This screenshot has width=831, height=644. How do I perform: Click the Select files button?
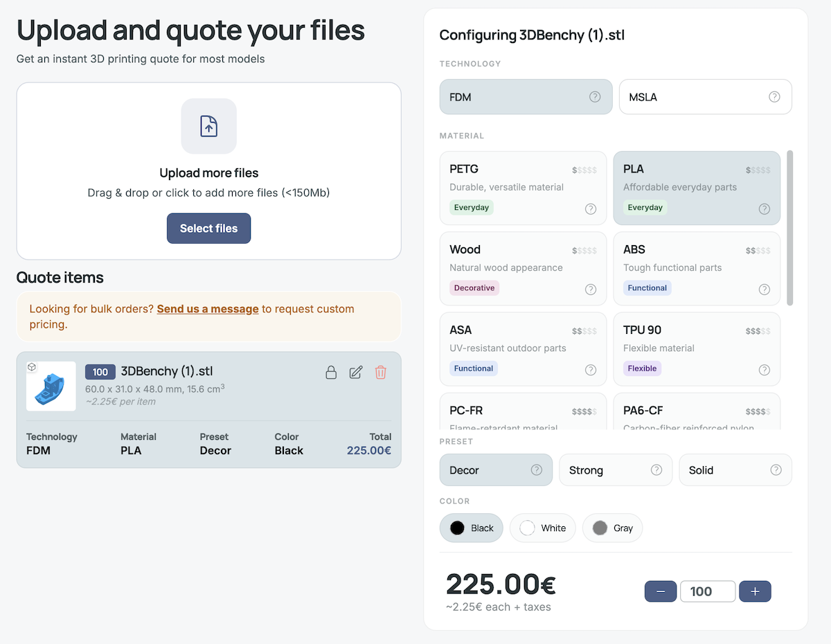(208, 229)
